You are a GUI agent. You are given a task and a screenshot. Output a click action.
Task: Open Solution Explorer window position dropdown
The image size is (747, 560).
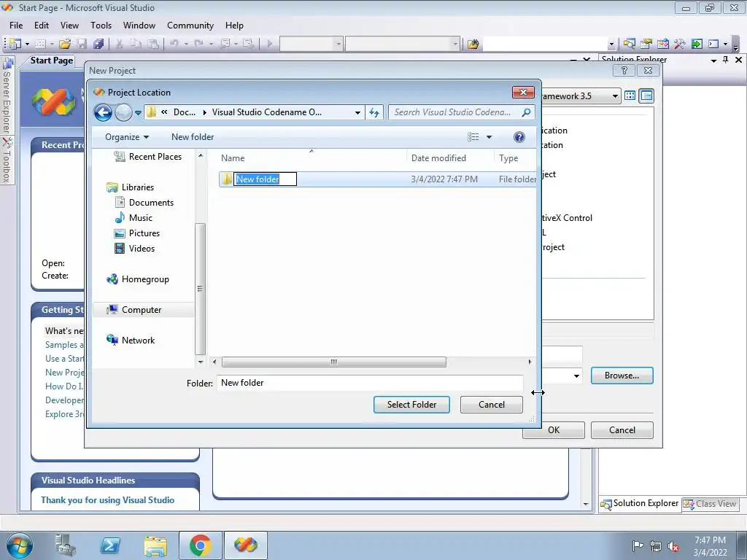click(713, 60)
